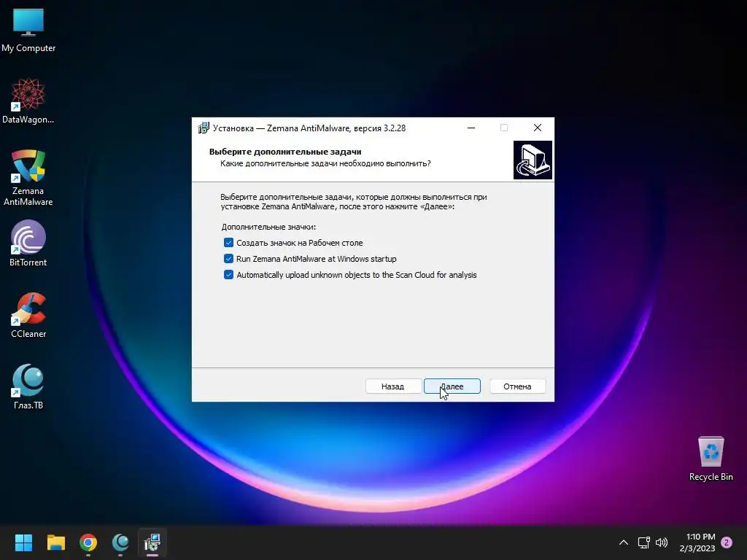Close the Zemana installer window
The height and width of the screenshot is (560, 747).
(538, 128)
